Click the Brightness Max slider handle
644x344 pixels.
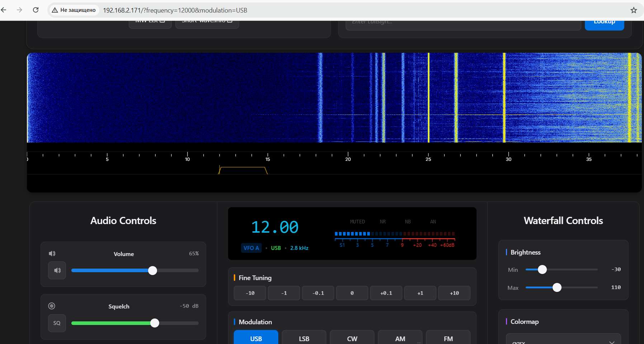[557, 287]
